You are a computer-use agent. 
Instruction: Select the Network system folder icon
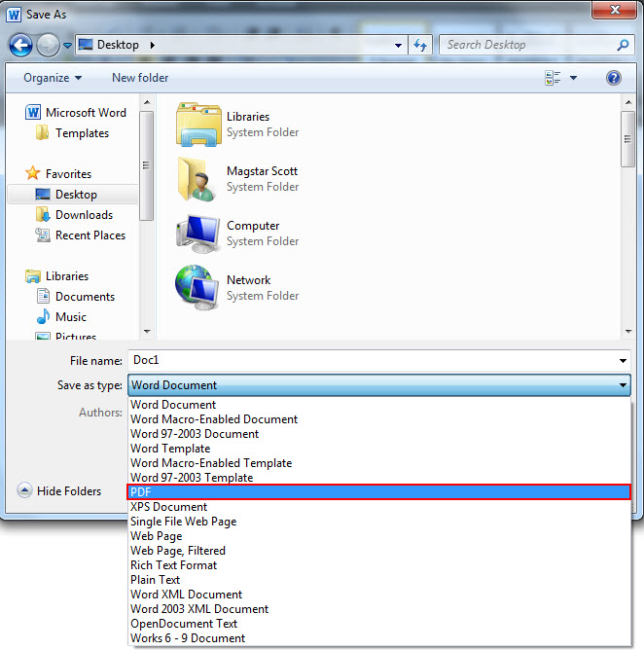click(197, 287)
